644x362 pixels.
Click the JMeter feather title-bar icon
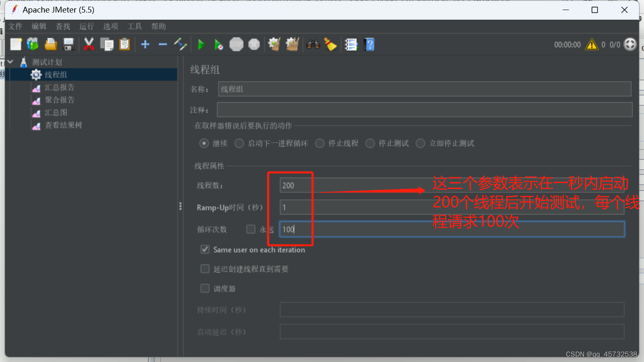15,9
